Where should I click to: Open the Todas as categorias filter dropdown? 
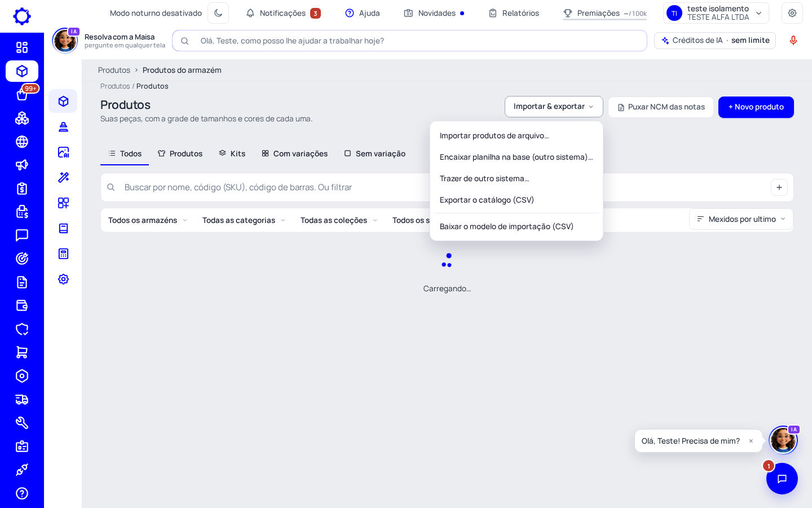click(244, 220)
